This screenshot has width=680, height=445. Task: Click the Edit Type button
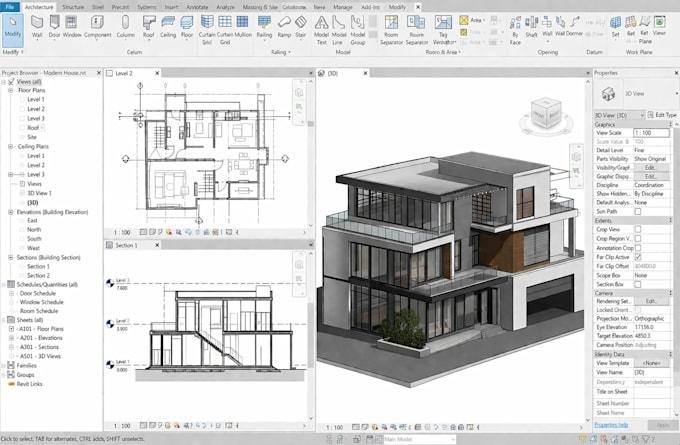tap(662, 115)
